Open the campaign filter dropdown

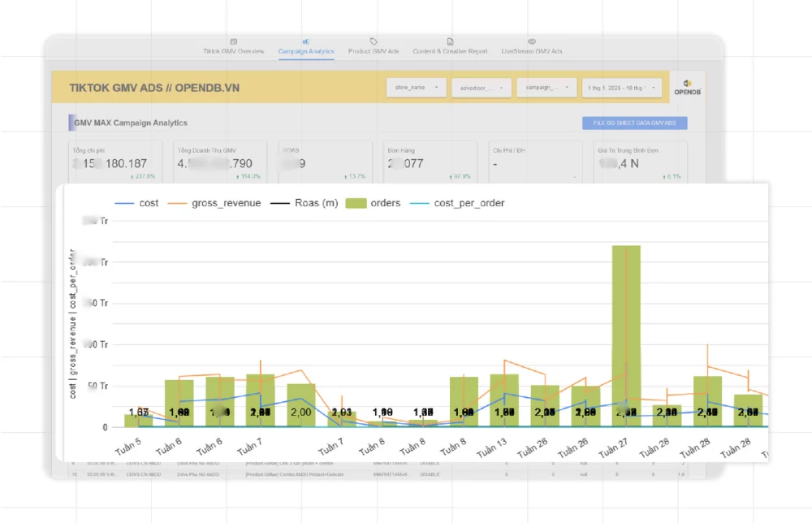click(x=546, y=88)
